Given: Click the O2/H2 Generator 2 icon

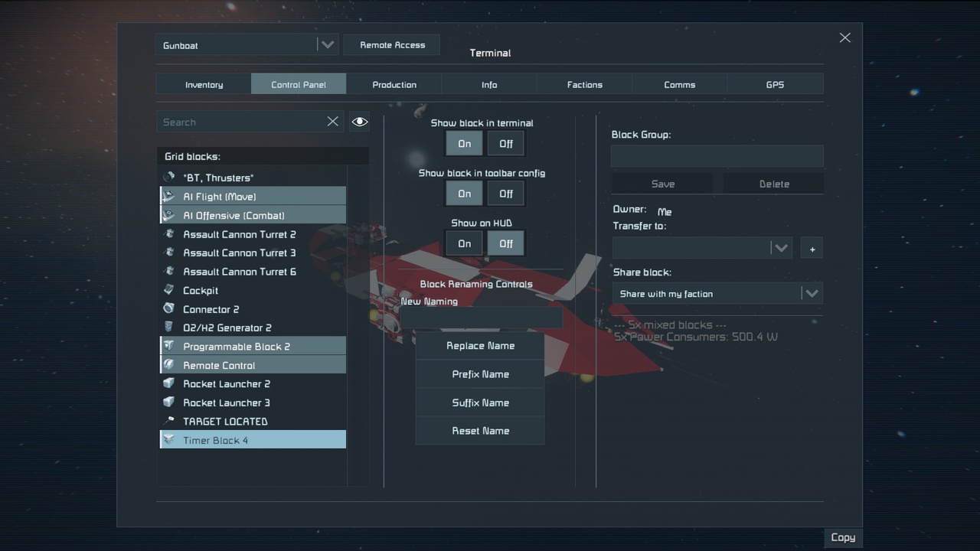Looking at the screenshot, I should click(x=168, y=328).
